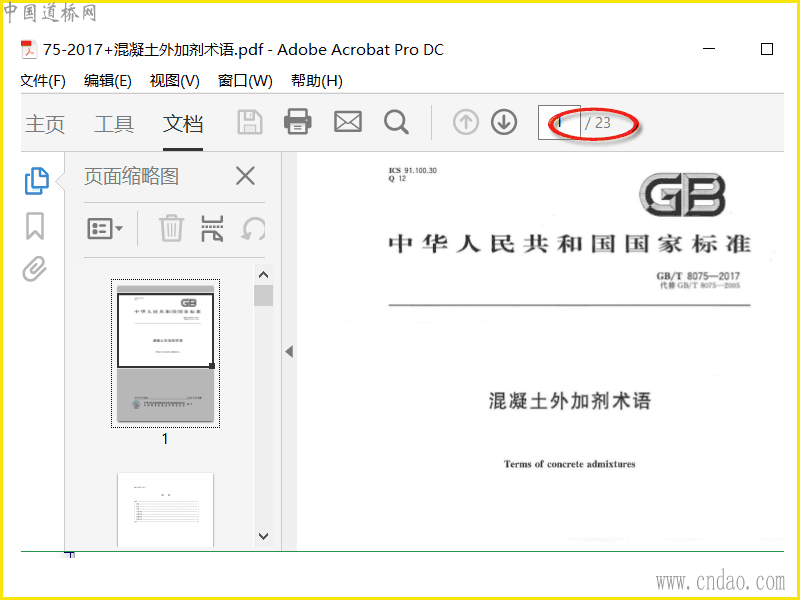Open the 帮助(H) menu
The image size is (800, 600).
point(316,81)
